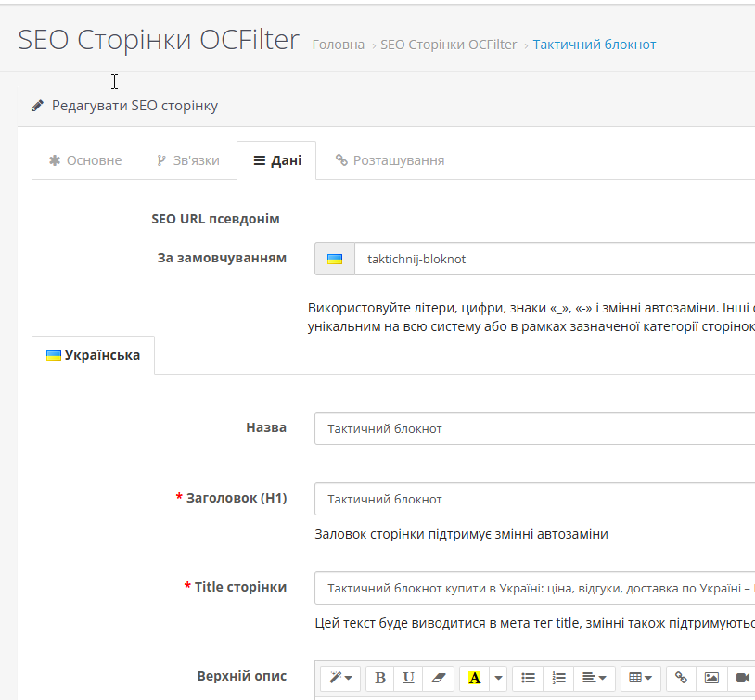Click the eraser remove-formatting icon
755x700 pixels.
(439, 678)
